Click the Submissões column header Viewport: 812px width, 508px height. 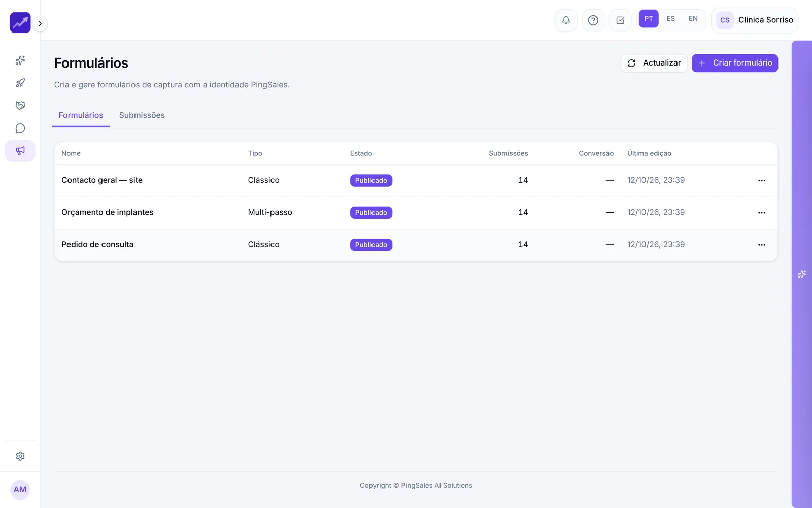click(509, 153)
